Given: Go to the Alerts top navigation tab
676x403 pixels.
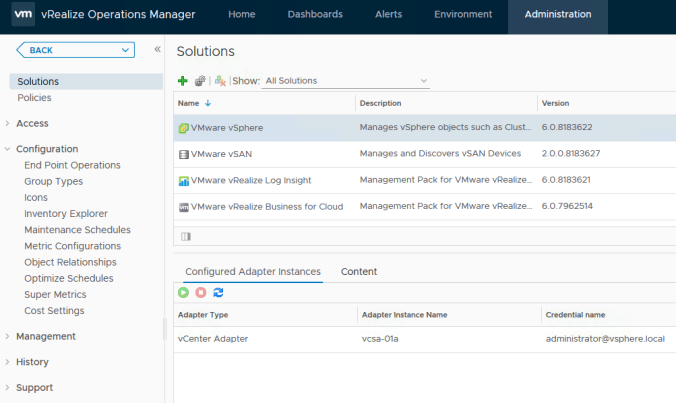Looking at the screenshot, I should tap(388, 15).
